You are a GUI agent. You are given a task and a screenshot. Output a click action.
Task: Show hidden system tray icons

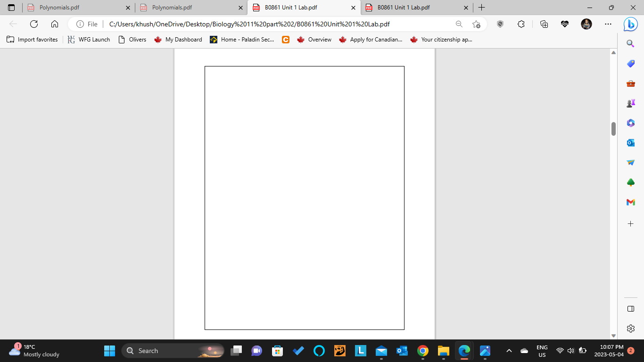[509, 351]
